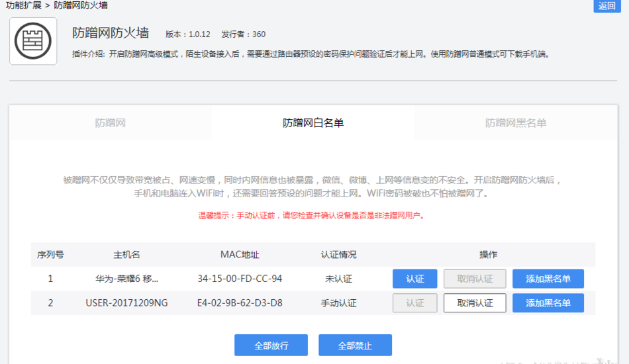Click the 认证情况 column header
Viewport: 629px width, 364px height.
tap(338, 255)
